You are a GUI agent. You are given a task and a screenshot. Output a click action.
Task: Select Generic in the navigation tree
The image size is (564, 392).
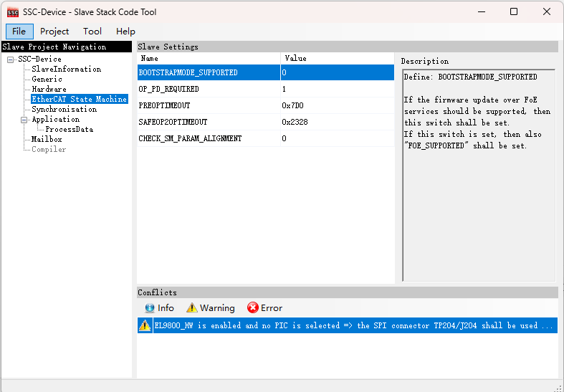pos(47,79)
